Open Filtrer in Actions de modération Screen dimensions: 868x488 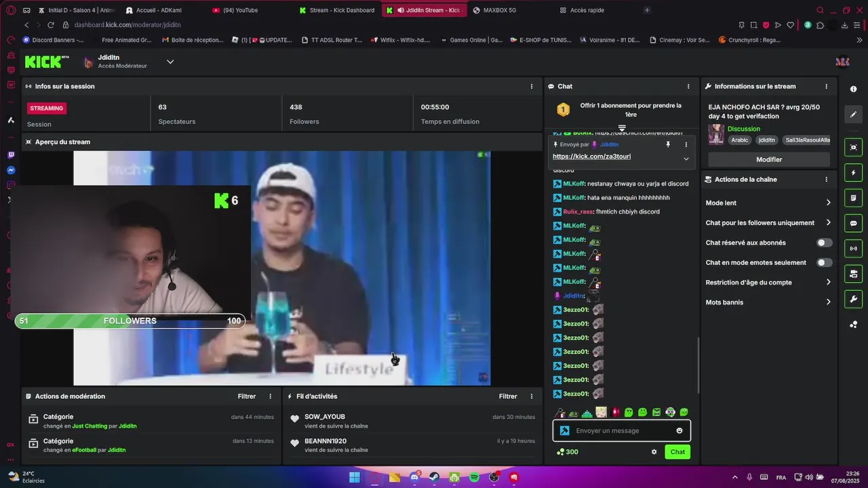click(247, 396)
